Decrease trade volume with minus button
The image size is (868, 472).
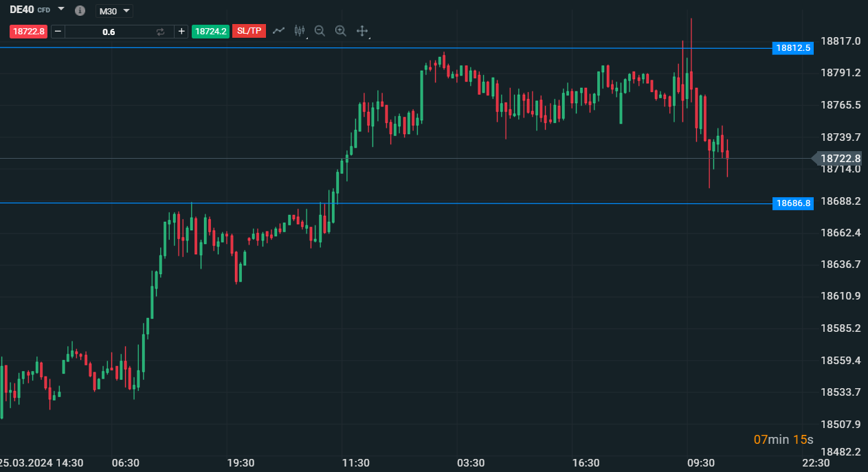pyautogui.click(x=58, y=32)
